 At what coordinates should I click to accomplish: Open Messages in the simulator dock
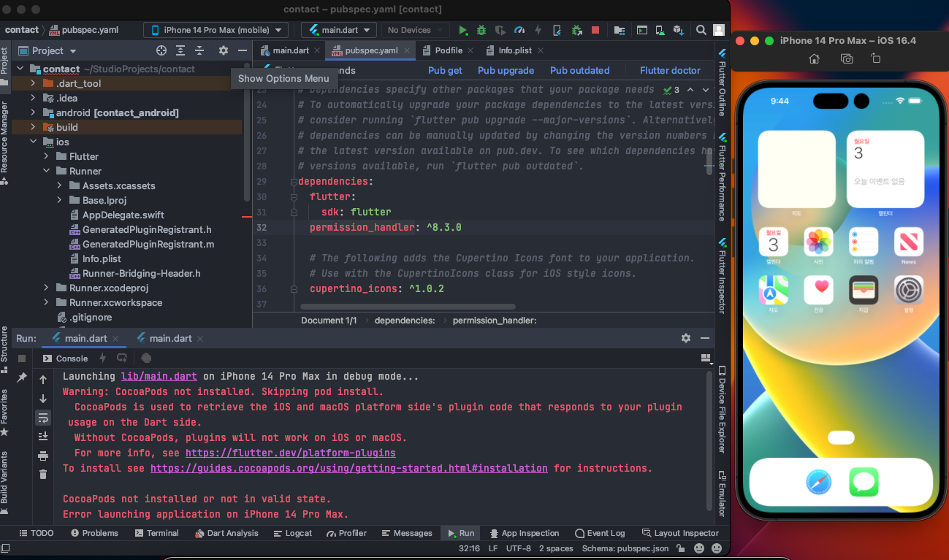pyautogui.click(x=864, y=482)
